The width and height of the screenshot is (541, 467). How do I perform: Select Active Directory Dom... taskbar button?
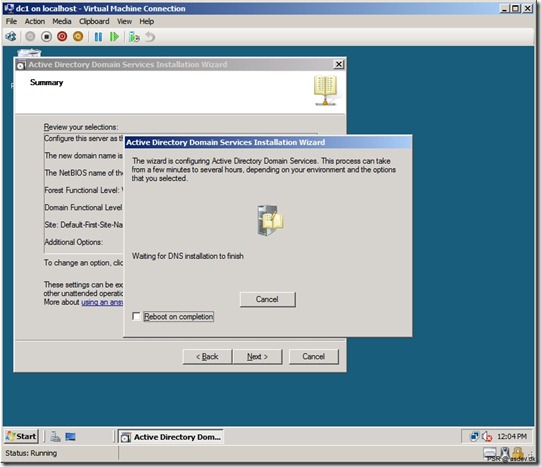tap(171, 437)
